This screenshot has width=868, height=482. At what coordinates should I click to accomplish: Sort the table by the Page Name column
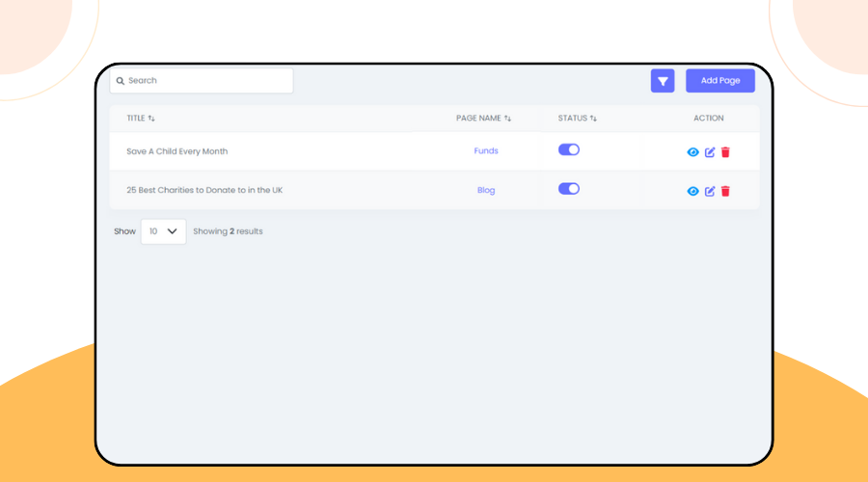(x=483, y=119)
